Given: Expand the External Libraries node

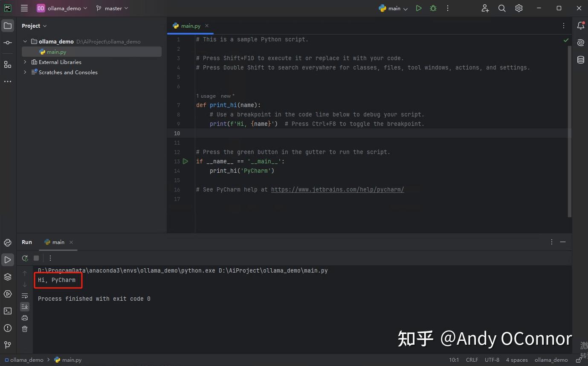Looking at the screenshot, I should tap(25, 62).
